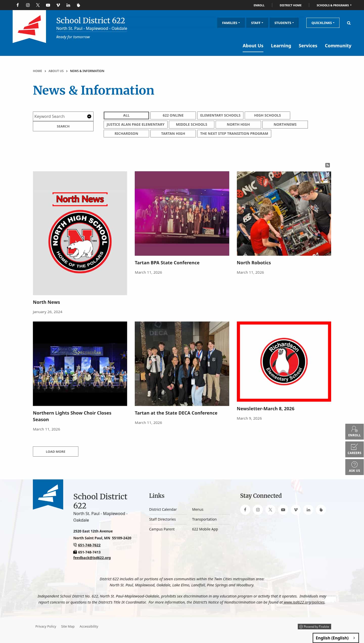Image resolution: width=364 pixels, height=643 pixels.
Task: Open the Peachjar icon in the top bar
Action: (78, 5)
